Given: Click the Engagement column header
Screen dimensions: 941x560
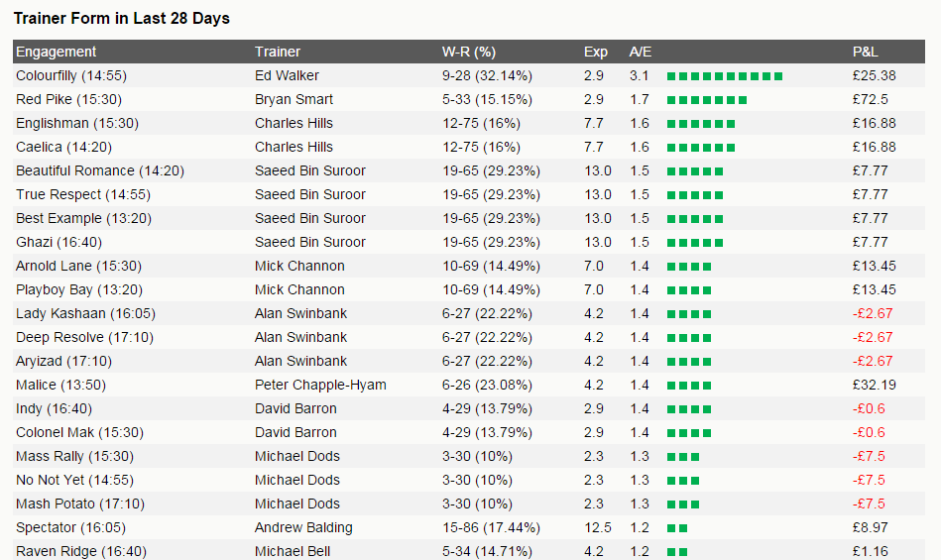Looking at the screenshot, I should coord(56,52).
